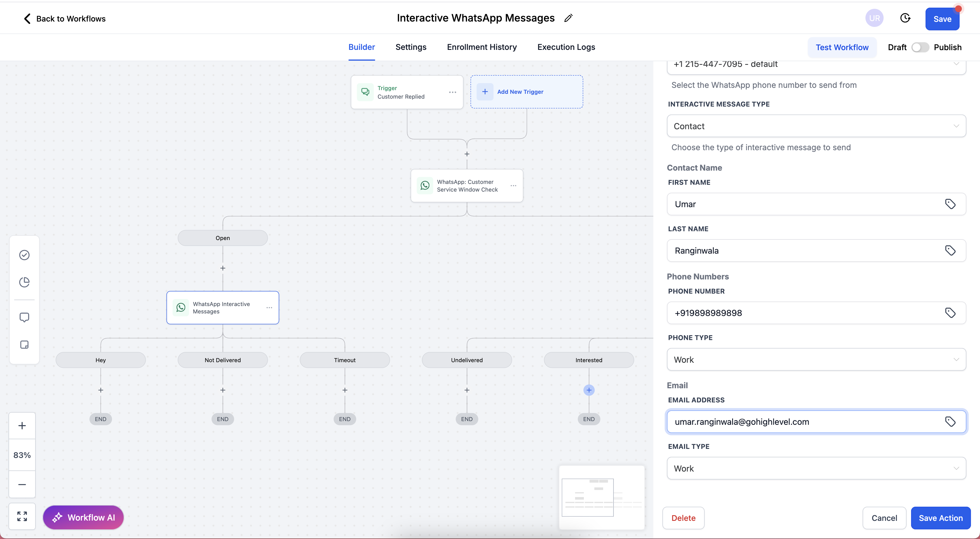Click the tag icon in Email Address field
This screenshot has height=539, width=980.
[x=950, y=422]
